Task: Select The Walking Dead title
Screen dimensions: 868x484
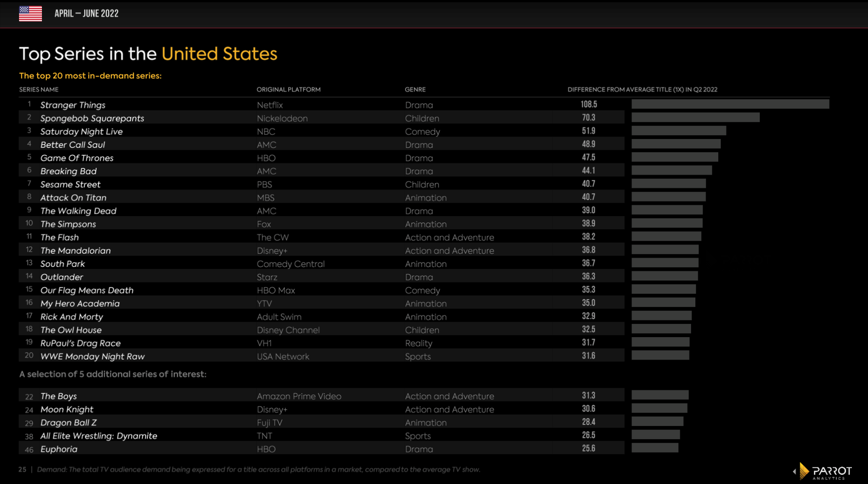Action: tap(79, 210)
